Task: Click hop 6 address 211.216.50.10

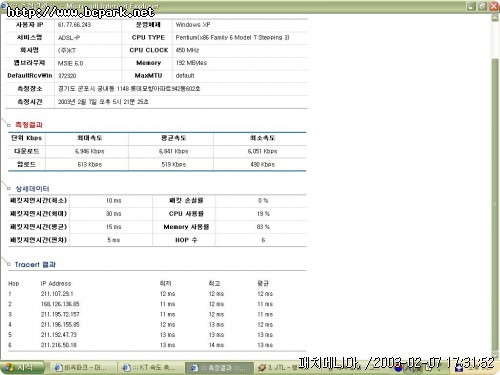Action: pyautogui.click(x=59, y=345)
